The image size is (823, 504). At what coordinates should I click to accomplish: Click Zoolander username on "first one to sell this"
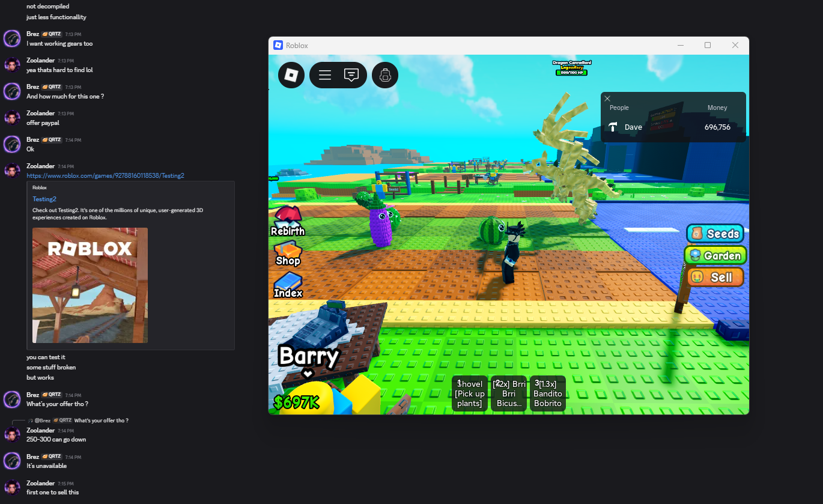[x=41, y=483]
